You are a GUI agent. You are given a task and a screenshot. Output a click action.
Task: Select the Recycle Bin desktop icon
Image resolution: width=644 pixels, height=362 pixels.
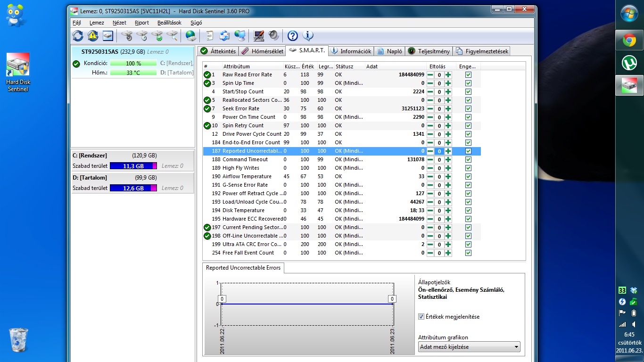click(18, 340)
